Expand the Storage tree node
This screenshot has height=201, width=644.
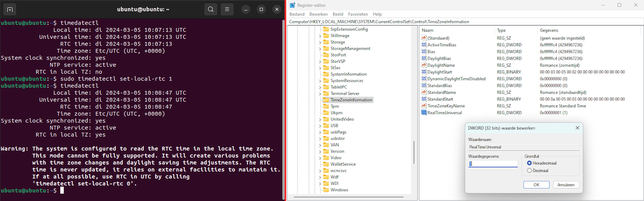[x=320, y=42]
